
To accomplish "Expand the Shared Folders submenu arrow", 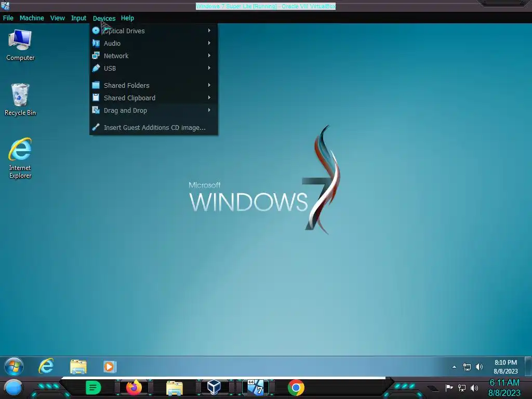I will (209, 85).
